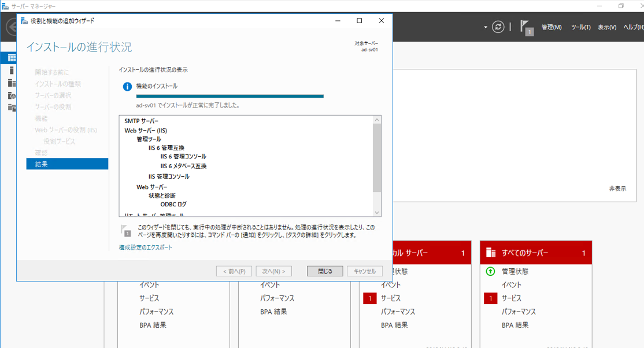Open パフォーマンス in ローカル サーバー tile

coord(398,312)
